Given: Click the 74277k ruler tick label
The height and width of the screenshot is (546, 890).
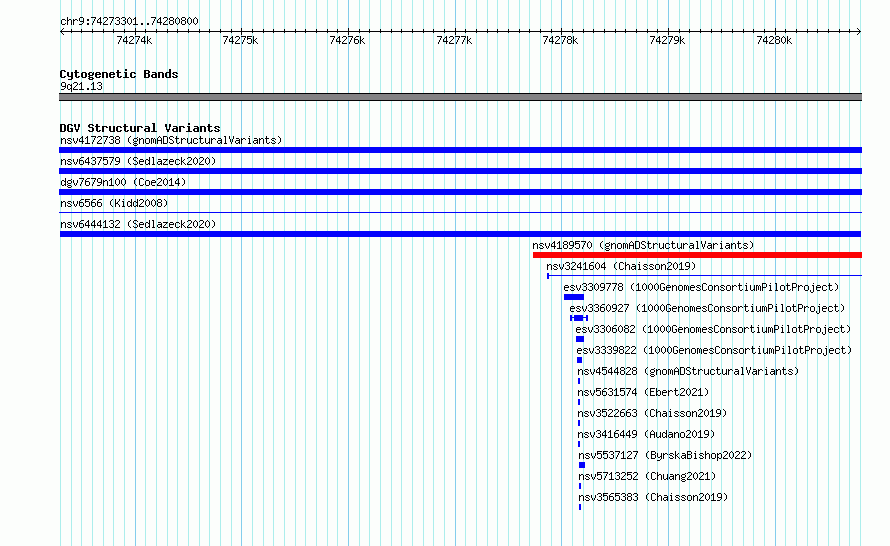Looking at the screenshot, I should [454, 40].
